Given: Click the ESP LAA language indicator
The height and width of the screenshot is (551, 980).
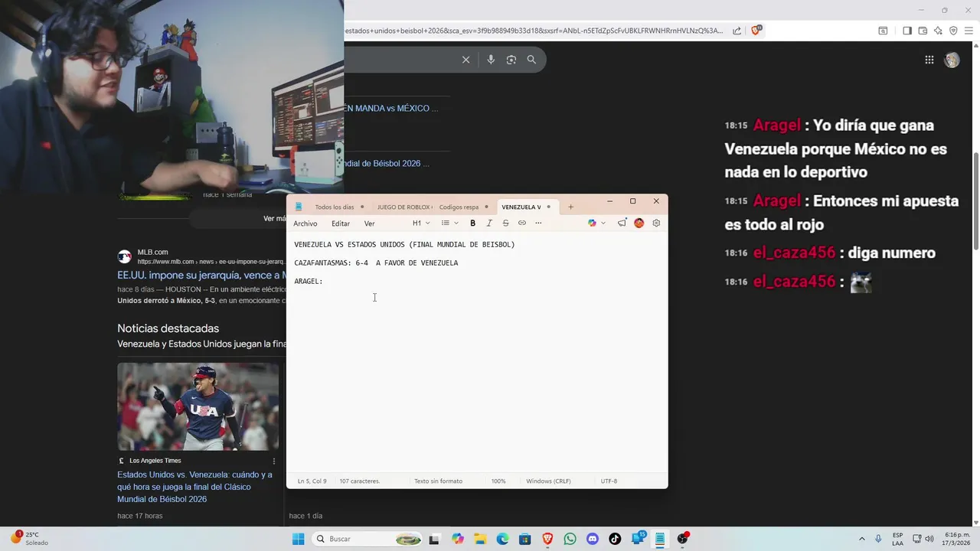Looking at the screenshot, I should (897, 539).
